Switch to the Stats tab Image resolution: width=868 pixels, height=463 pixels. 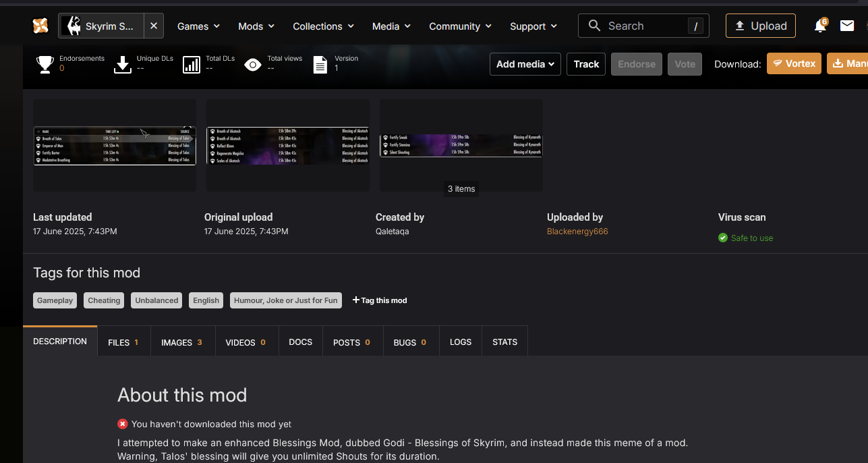click(x=504, y=342)
